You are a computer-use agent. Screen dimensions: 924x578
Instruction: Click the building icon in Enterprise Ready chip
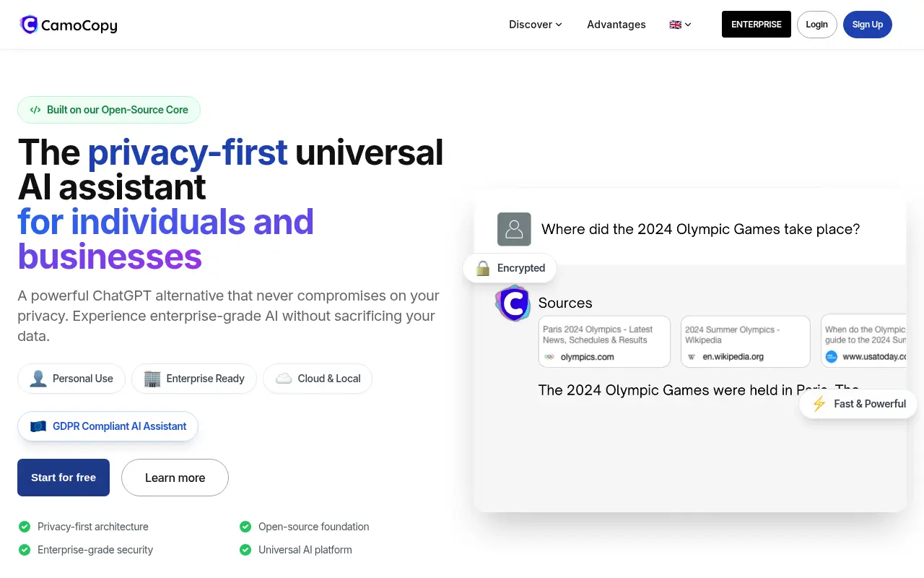(x=152, y=379)
